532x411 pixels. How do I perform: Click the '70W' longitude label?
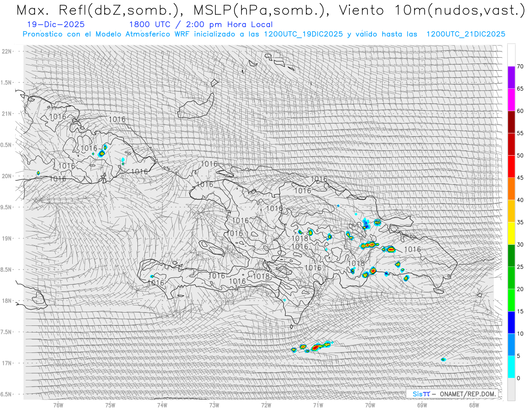370,405
